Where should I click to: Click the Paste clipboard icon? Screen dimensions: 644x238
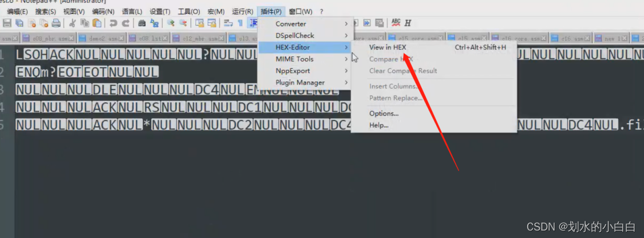(97, 23)
